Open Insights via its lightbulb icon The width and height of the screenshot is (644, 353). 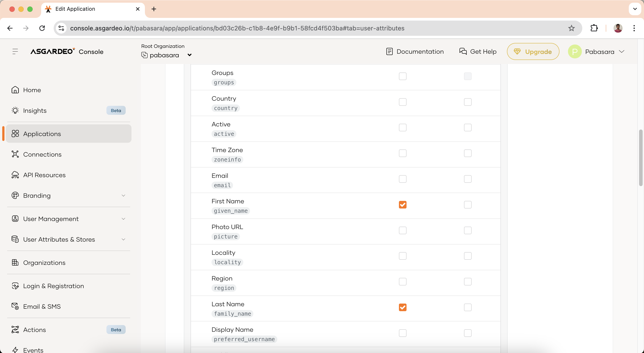pyautogui.click(x=15, y=110)
